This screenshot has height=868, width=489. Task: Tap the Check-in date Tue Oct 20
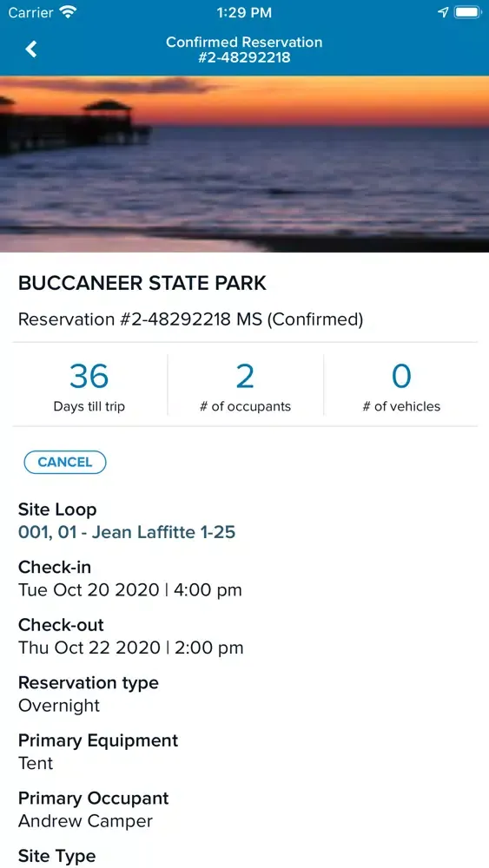[x=130, y=589]
